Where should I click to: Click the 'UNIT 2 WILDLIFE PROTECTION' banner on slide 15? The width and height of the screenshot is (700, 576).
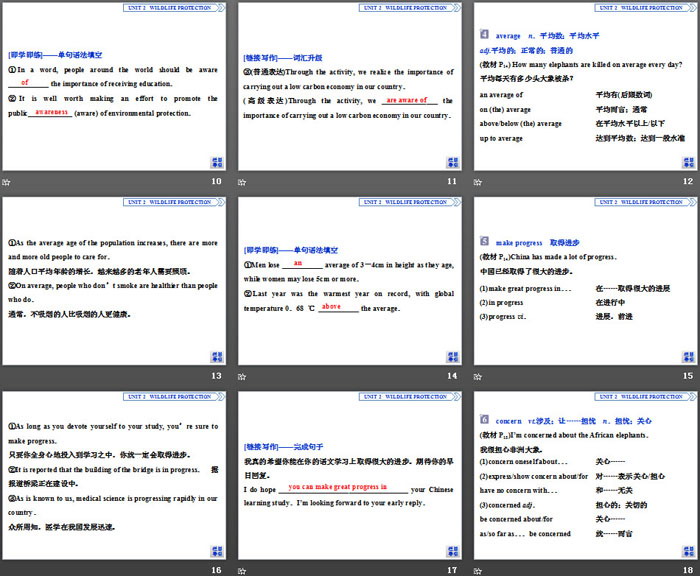646,202
